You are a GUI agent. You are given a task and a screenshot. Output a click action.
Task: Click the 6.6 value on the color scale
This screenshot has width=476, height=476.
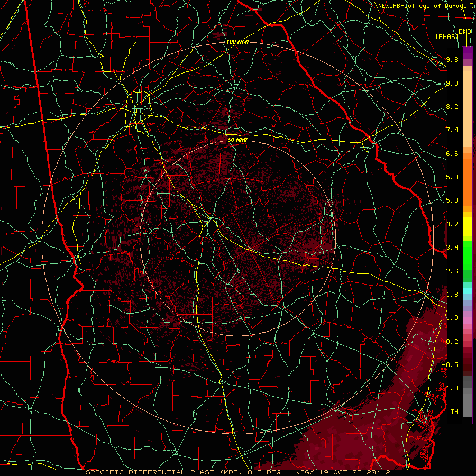point(452,153)
